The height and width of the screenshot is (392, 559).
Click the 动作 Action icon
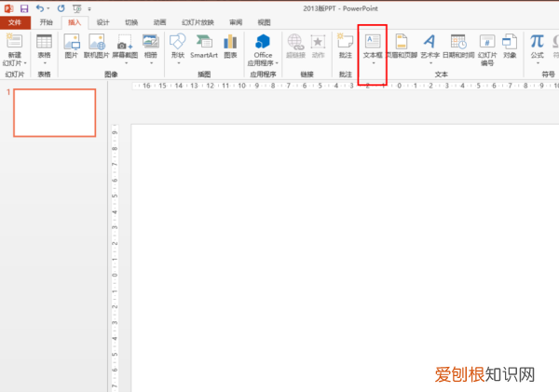click(x=318, y=41)
